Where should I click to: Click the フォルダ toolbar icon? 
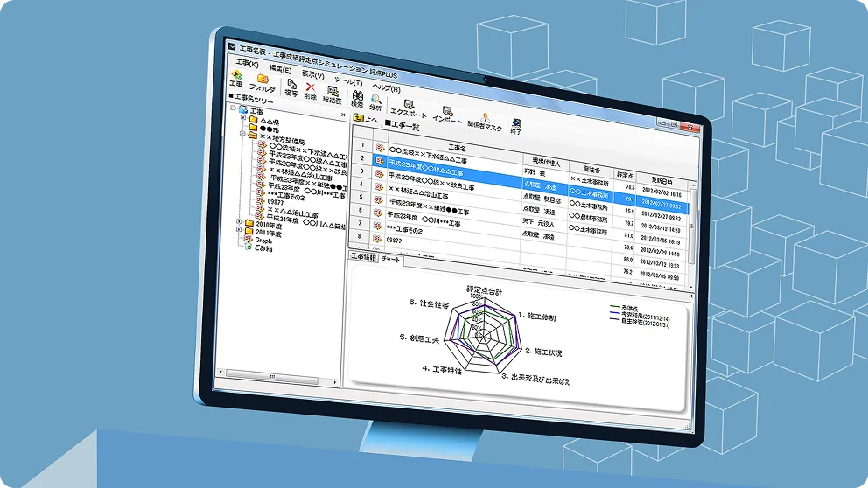tap(262, 82)
